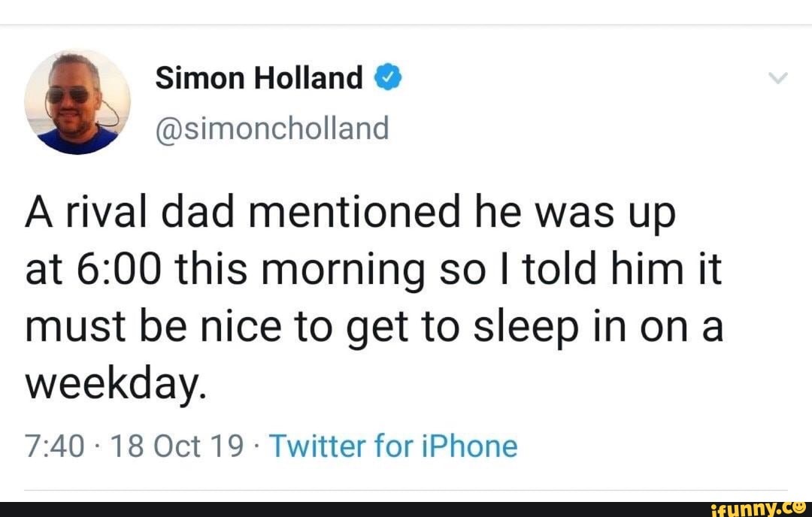The image size is (812, 517).
Task: Open the @simoncholland handle
Action: pyautogui.click(x=272, y=128)
